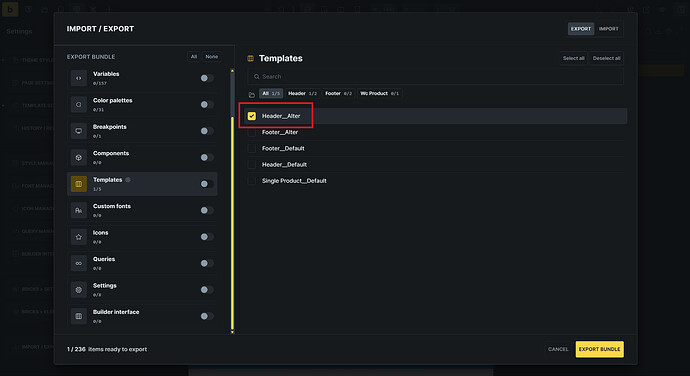Screen dimensions: 690x376
Task: Click the folder icon beside template filters
Action: [x=252, y=95]
